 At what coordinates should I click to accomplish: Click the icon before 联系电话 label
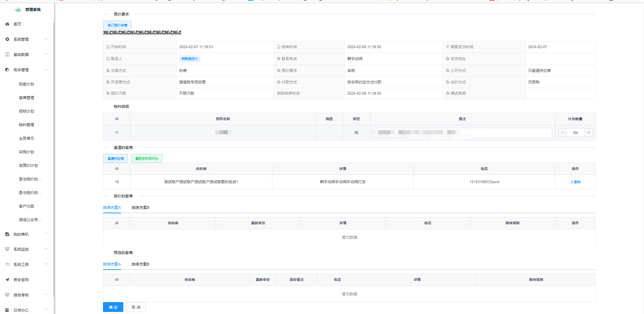point(278,59)
